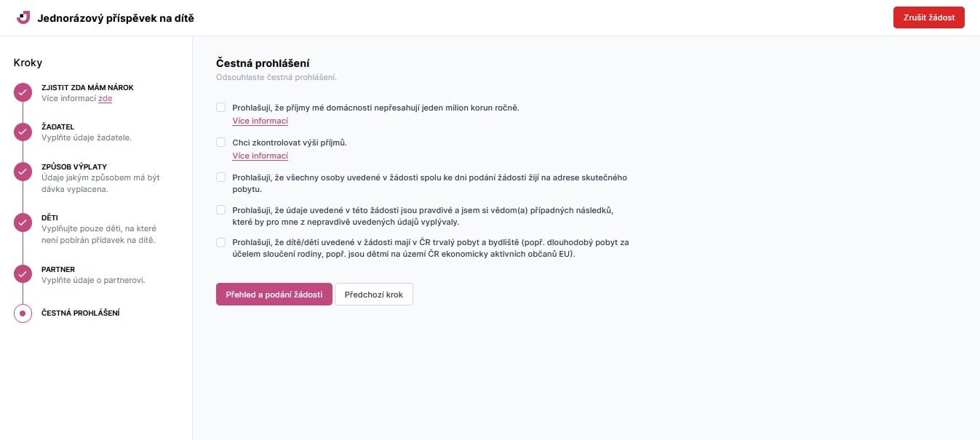The width and height of the screenshot is (980, 440).
Task: Check the declaration that data is truthful
Action: (x=221, y=210)
